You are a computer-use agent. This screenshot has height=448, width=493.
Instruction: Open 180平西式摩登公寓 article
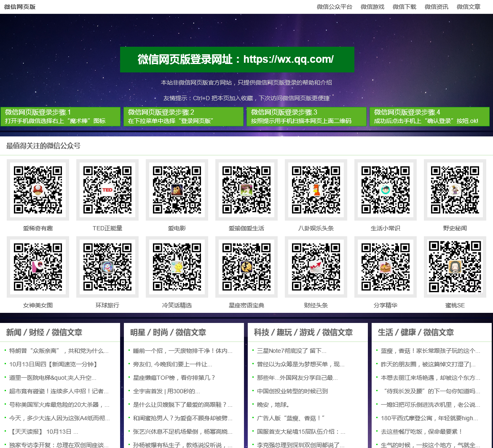coord(429,419)
